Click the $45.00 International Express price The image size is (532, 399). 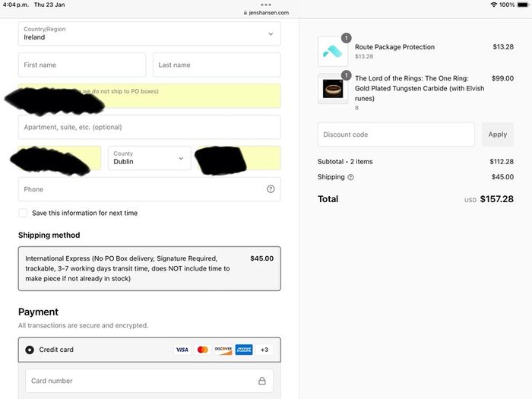262,258
